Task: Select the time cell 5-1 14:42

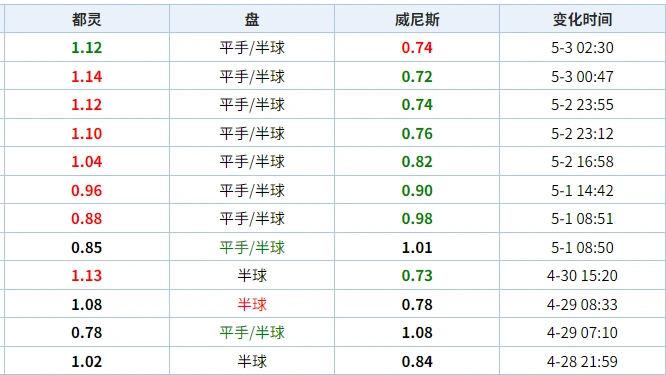Action: pos(582,190)
